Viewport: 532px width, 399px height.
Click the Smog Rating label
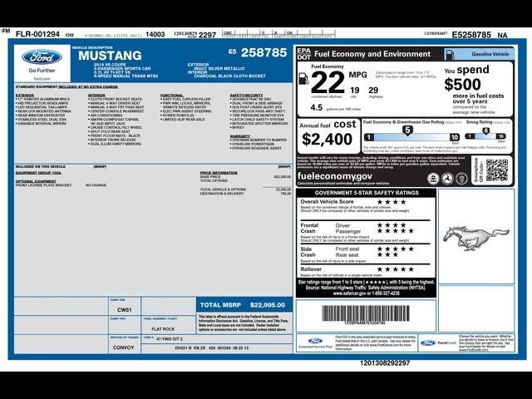click(479, 121)
